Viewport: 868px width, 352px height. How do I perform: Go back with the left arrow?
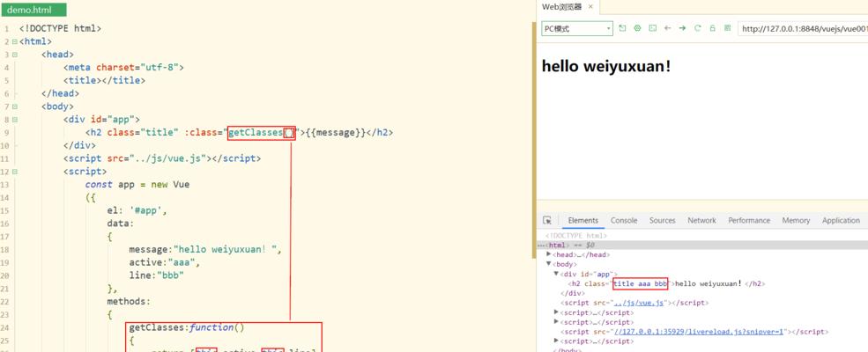[x=668, y=28]
